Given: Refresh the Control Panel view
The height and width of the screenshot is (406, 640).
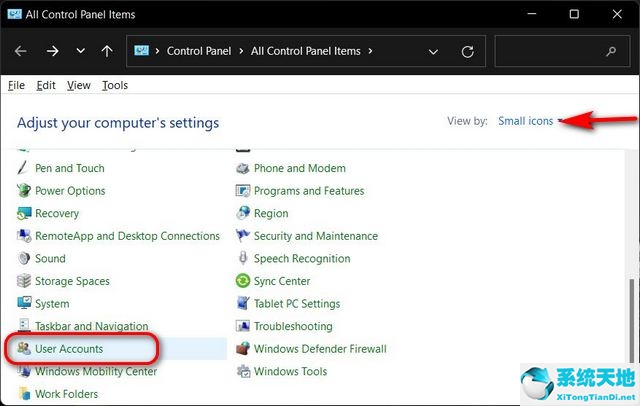Looking at the screenshot, I should pos(467,51).
